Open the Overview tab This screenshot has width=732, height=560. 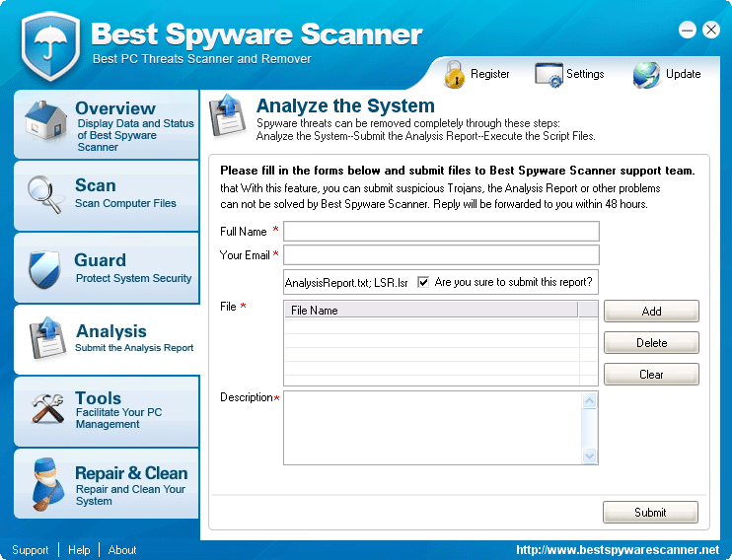tap(107, 124)
